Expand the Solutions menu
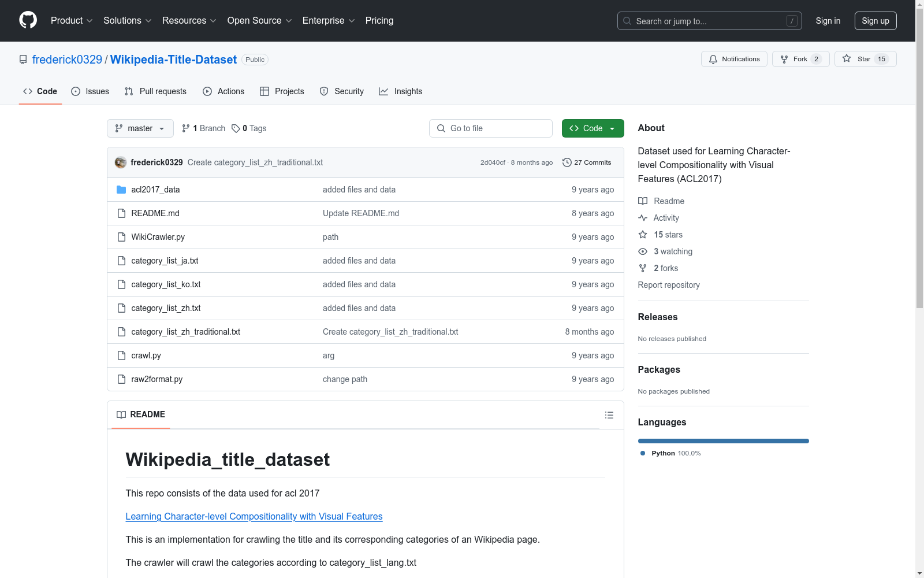This screenshot has width=924, height=578. pos(128,21)
